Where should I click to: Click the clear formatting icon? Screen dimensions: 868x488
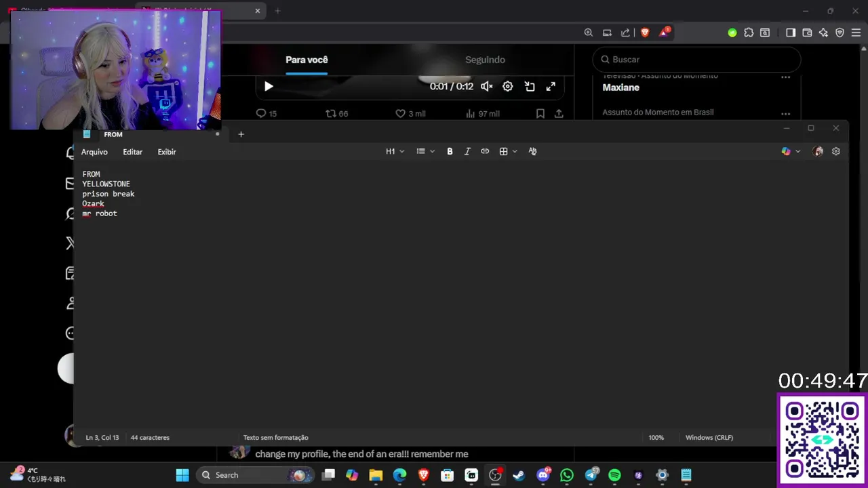(x=532, y=152)
